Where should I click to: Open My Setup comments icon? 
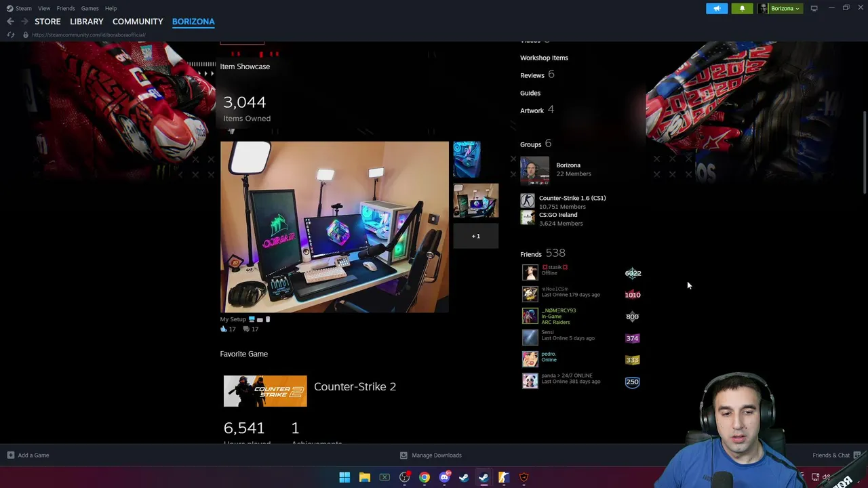[x=246, y=329]
